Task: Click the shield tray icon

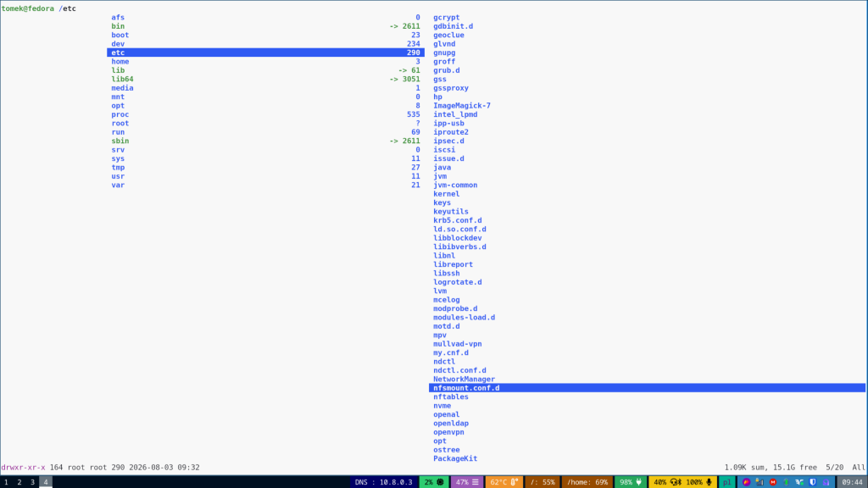Action: click(813, 482)
